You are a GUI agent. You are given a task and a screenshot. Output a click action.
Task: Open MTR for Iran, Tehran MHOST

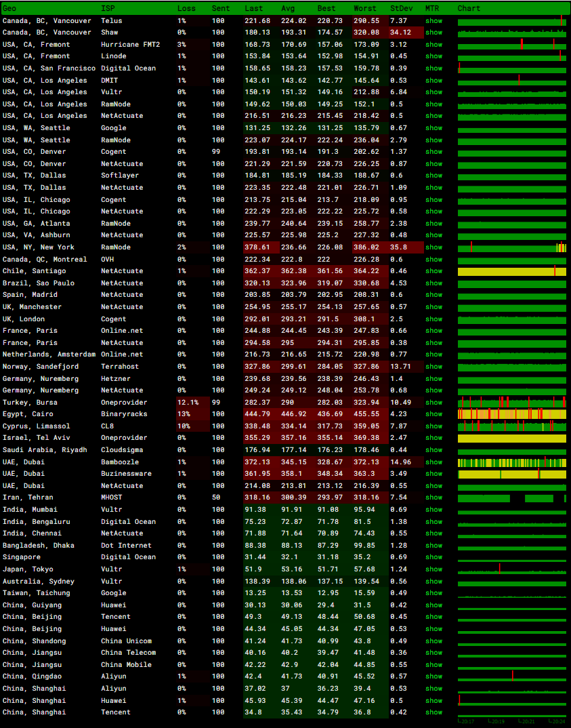click(433, 498)
